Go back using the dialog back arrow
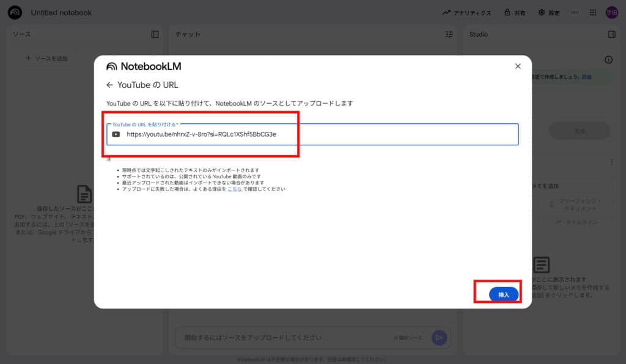This screenshot has height=364, width=626. coord(110,85)
